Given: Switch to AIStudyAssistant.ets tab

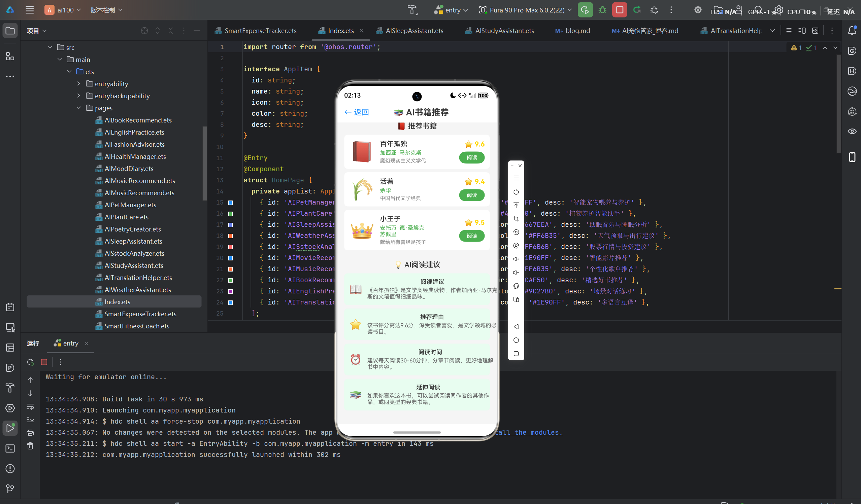Looking at the screenshot, I should (499, 31).
